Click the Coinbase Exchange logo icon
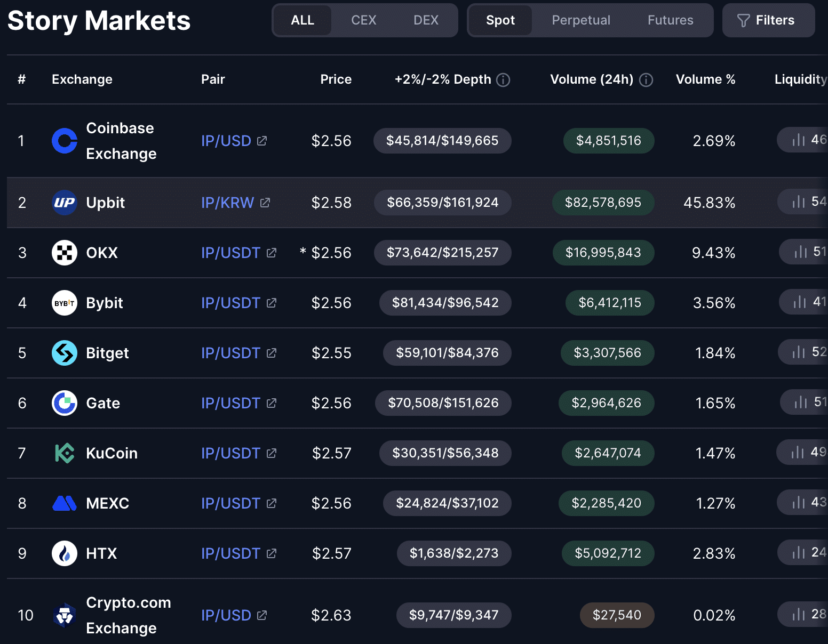The width and height of the screenshot is (828, 644). pos(65,141)
